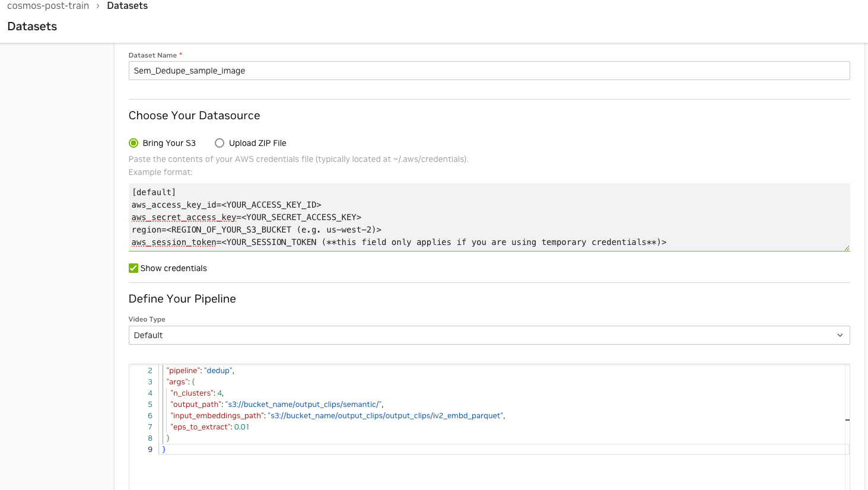868x490 pixels.
Task: Click the dedup pipeline value in editor
Action: click(218, 370)
